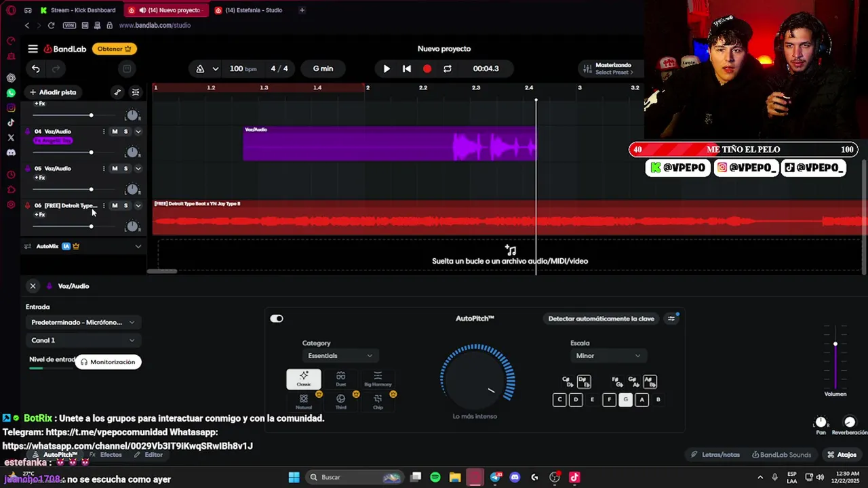868x488 pixels.
Task: Toggle note F in the scale keys
Action: tap(609, 400)
